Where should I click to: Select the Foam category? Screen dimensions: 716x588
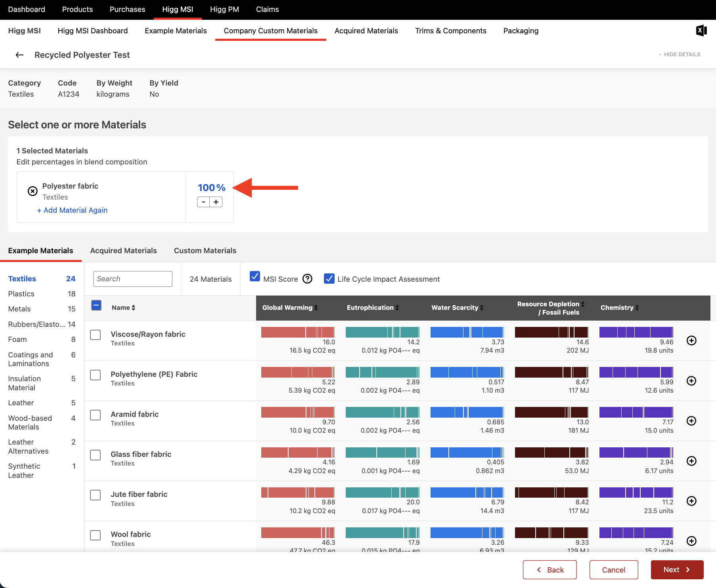click(x=42, y=339)
